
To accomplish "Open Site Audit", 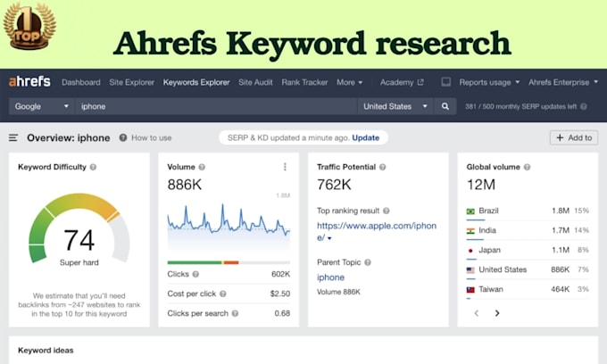I will click(x=255, y=82).
